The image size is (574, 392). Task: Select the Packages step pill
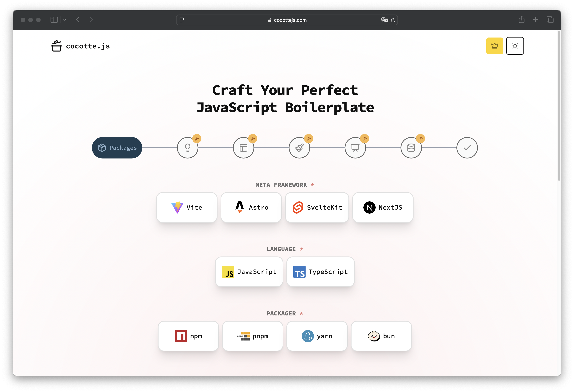(117, 148)
